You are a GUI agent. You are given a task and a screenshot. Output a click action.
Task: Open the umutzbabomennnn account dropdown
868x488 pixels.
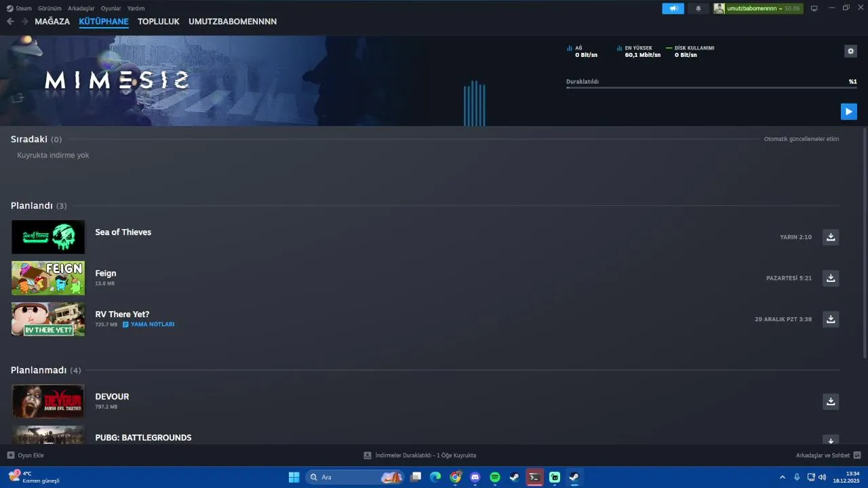[x=758, y=8]
